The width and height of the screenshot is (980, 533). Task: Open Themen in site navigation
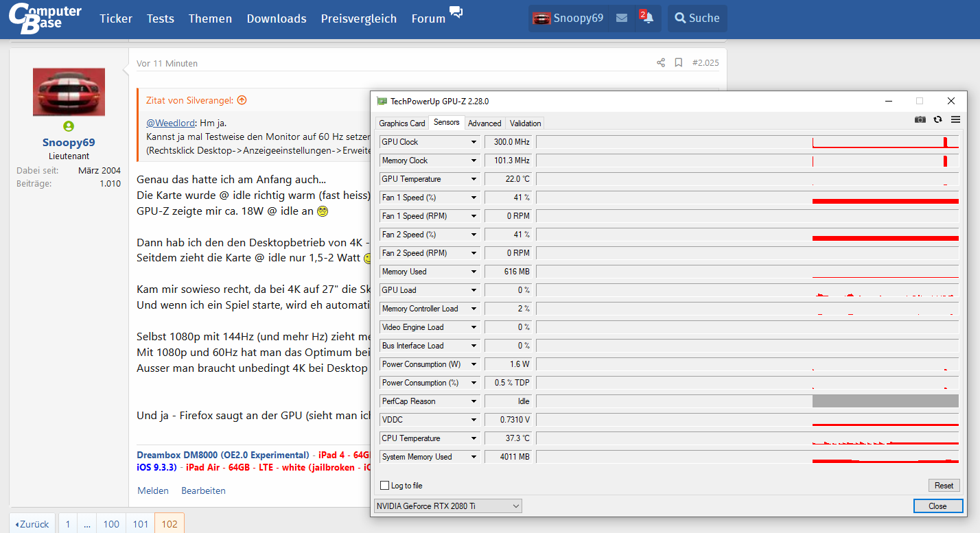211,19
